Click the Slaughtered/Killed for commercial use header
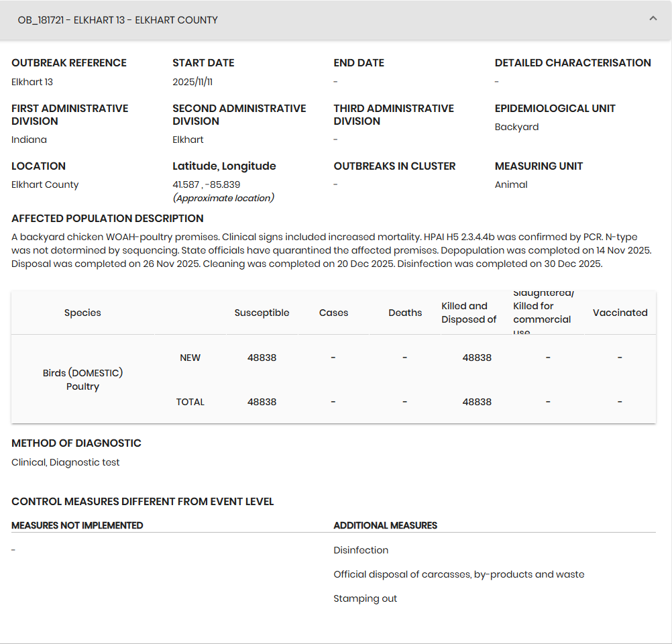 (x=542, y=313)
